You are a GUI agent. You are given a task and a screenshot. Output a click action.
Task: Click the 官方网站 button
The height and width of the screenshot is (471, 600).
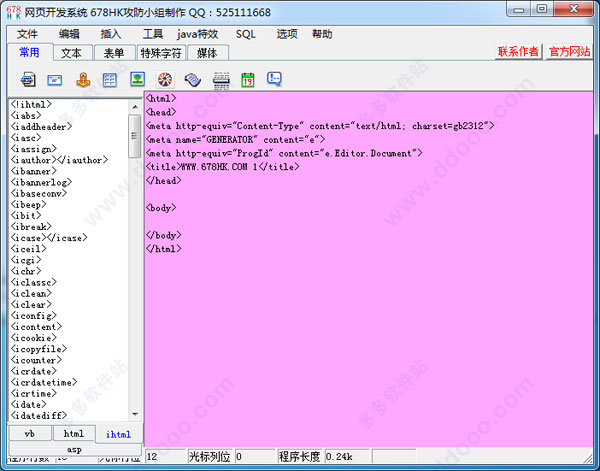569,51
